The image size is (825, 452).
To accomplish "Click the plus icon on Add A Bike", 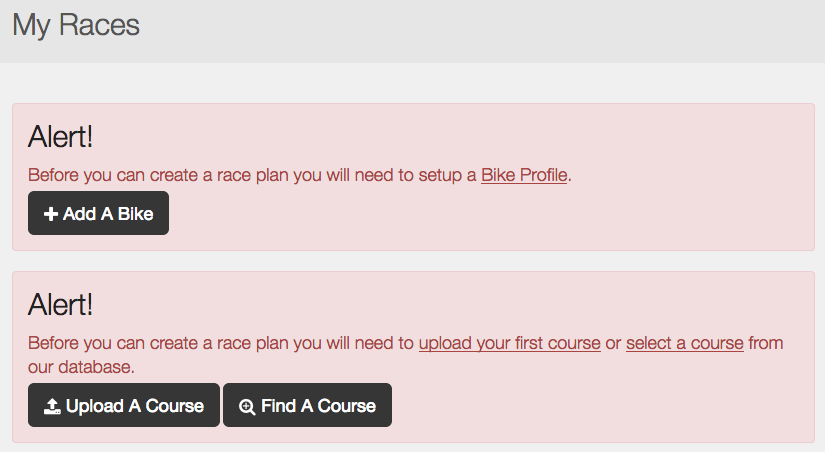I will [51, 214].
